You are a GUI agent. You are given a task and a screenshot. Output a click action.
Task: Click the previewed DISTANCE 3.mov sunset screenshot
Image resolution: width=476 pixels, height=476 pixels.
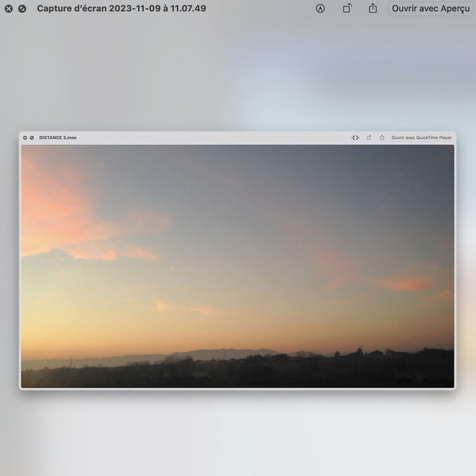(237, 260)
